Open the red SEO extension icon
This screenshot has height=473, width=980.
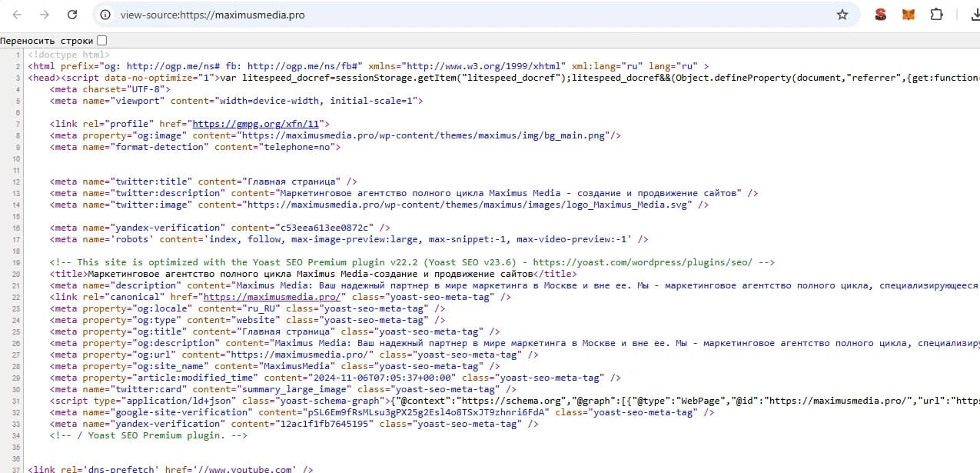881,15
